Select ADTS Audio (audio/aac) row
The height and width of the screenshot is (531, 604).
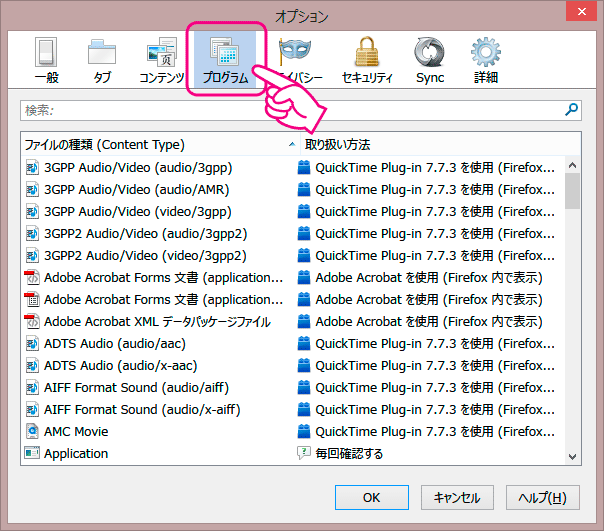[x=293, y=343]
